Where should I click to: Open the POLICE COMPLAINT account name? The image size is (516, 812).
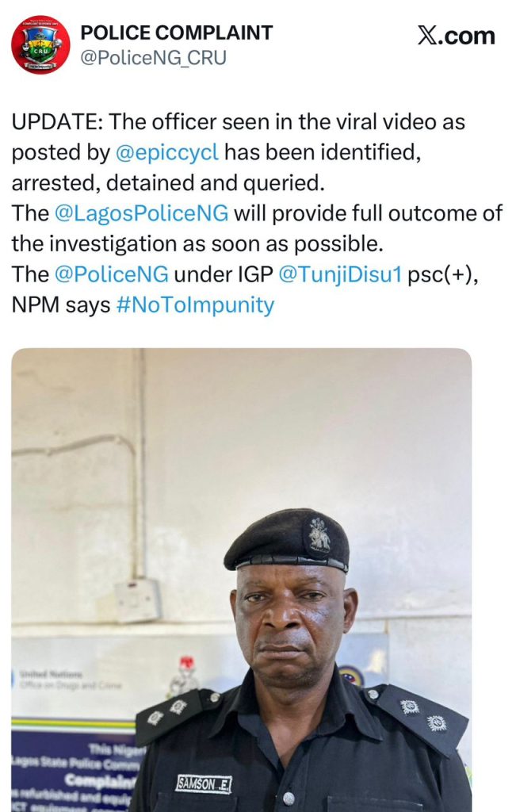pos(177,33)
